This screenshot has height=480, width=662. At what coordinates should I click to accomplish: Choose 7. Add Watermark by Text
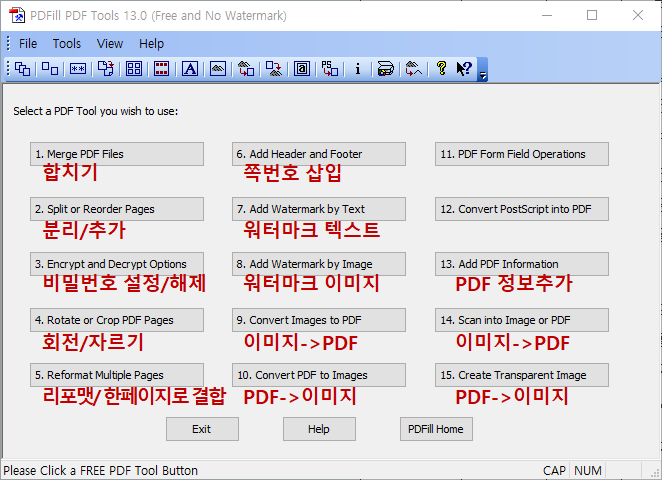(319, 209)
